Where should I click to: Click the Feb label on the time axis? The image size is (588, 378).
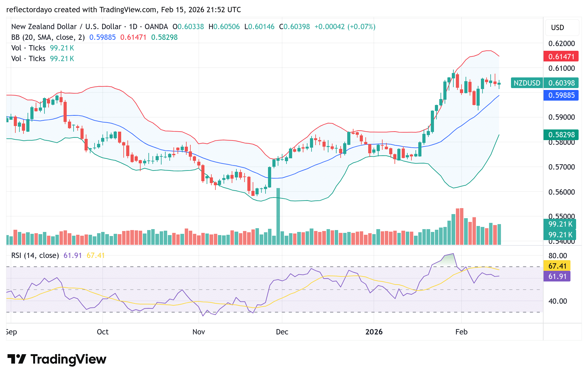click(462, 332)
